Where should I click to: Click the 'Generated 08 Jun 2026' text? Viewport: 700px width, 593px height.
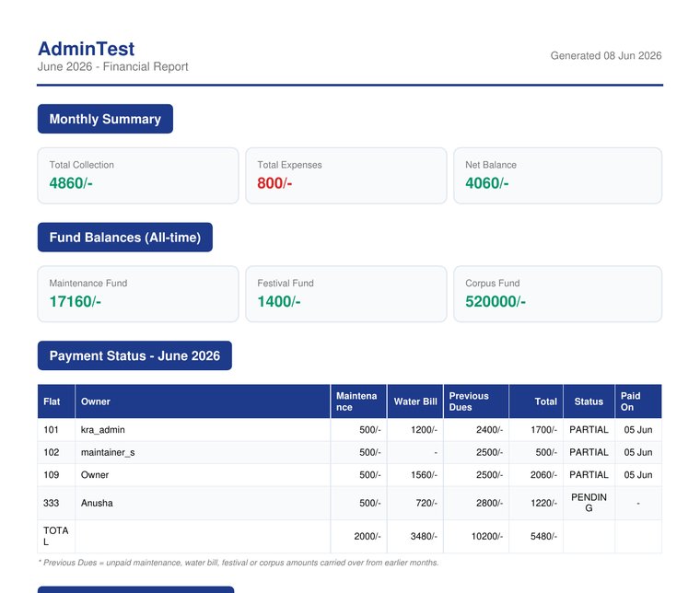tap(606, 55)
